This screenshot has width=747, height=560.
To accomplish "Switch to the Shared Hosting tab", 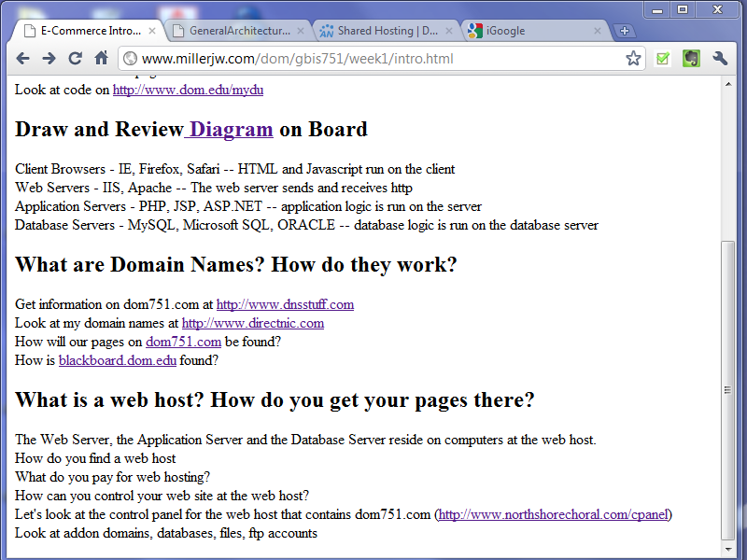I will [x=387, y=31].
